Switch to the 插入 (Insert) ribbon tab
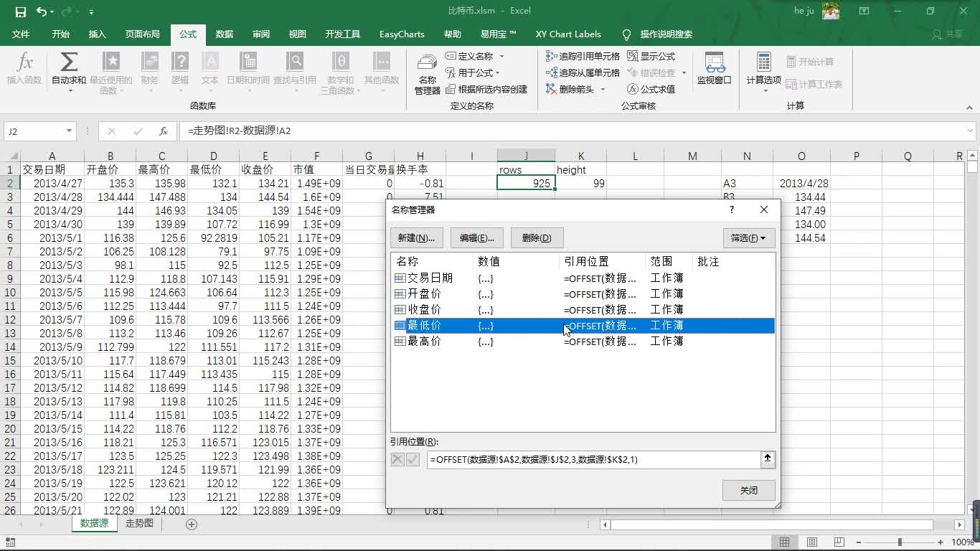Screen dimensions: 980x551 tap(97, 34)
